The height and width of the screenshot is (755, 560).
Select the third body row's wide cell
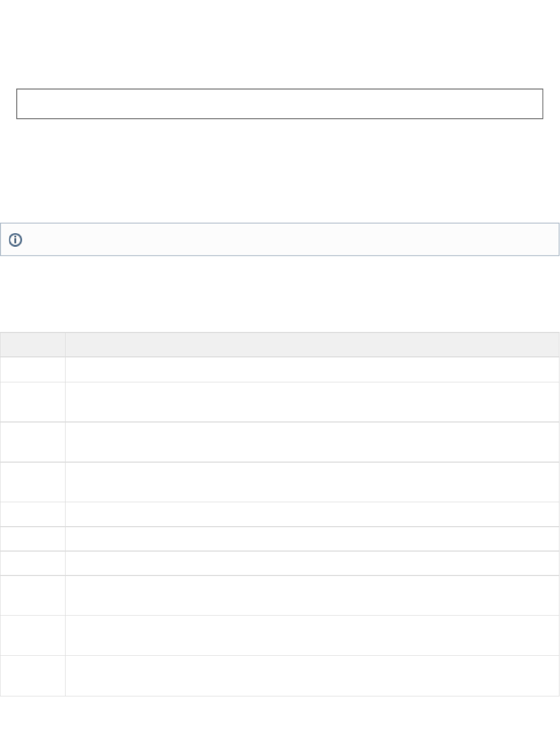[x=312, y=442]
